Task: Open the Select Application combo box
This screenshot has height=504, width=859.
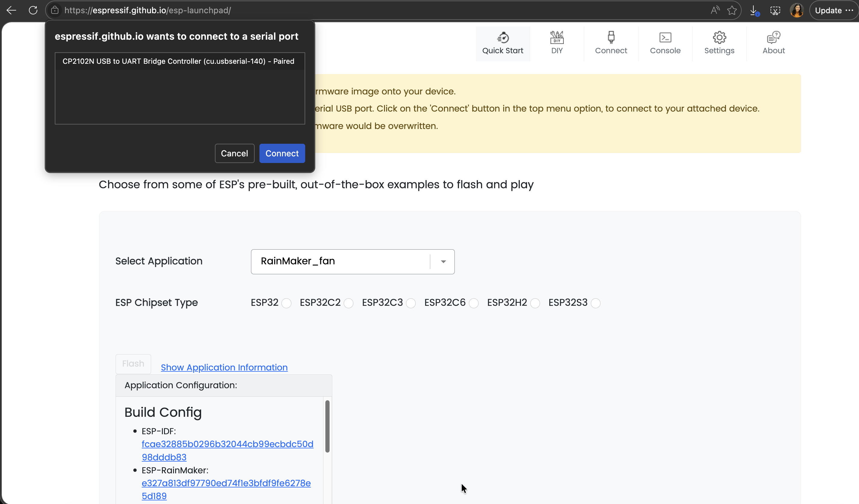Action: (352, 262)
